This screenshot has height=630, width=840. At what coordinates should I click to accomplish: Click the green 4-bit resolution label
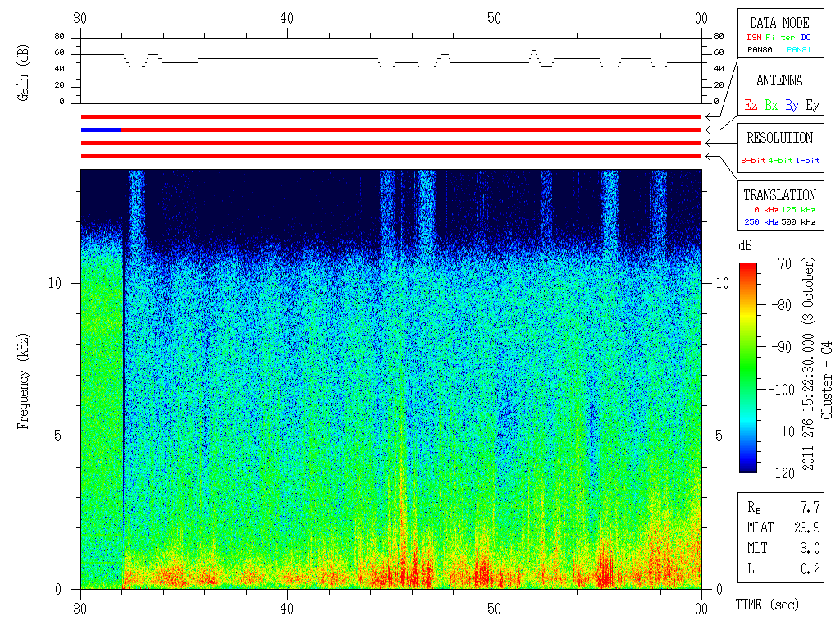point(780,160)
